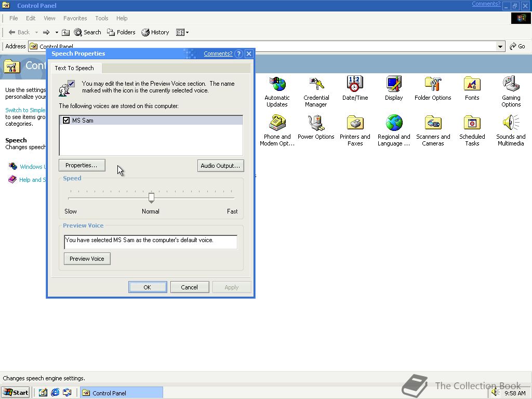Click Comments link in Speech Properties title
Screen dimensions: 532x399
(218, 54)
